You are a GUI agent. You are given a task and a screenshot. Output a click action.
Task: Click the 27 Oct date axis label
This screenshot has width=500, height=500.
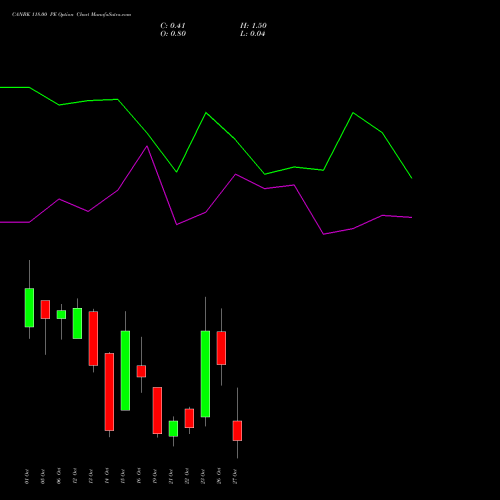click(x=235, y=476)
